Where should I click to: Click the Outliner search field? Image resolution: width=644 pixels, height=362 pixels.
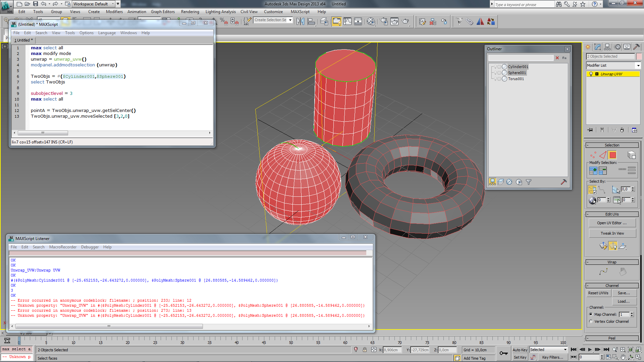click(x=521, y=58)
